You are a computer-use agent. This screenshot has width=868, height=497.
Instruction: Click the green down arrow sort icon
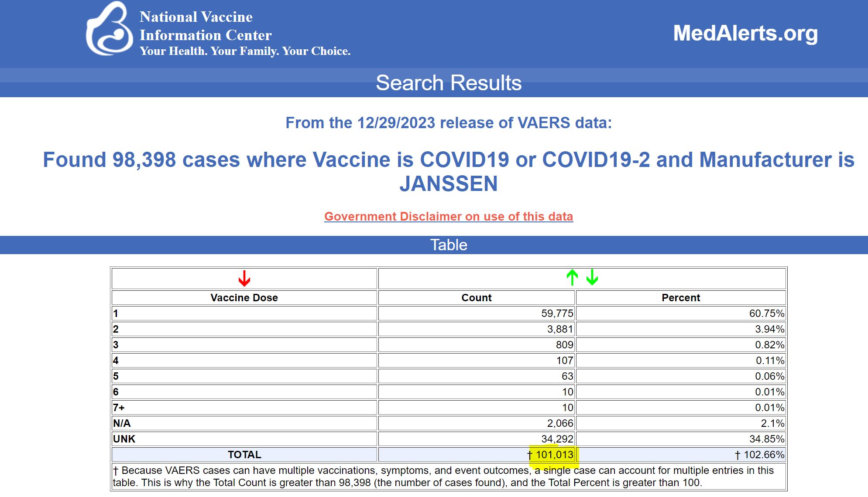tap(592, 277)
